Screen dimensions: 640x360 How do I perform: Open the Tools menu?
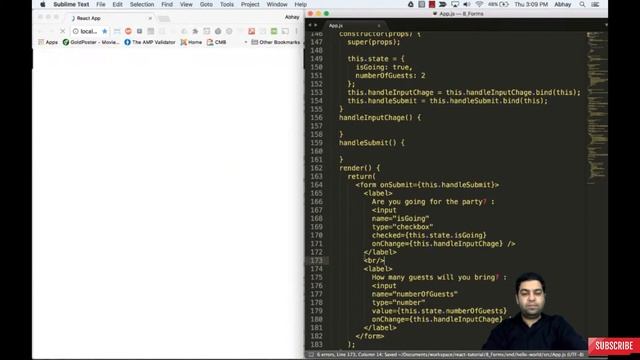[227, 4]
